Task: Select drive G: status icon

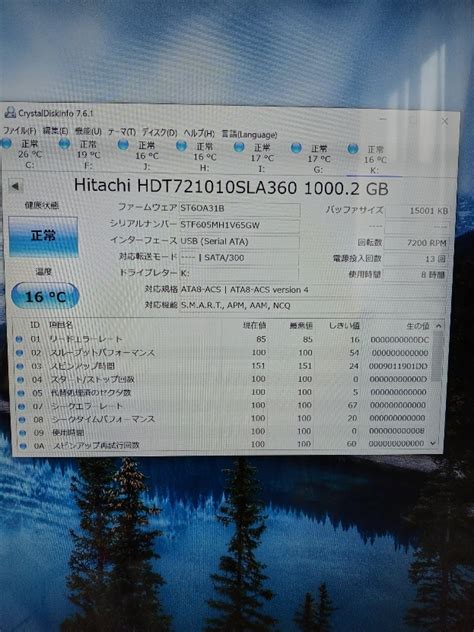Action: [296, 148]
